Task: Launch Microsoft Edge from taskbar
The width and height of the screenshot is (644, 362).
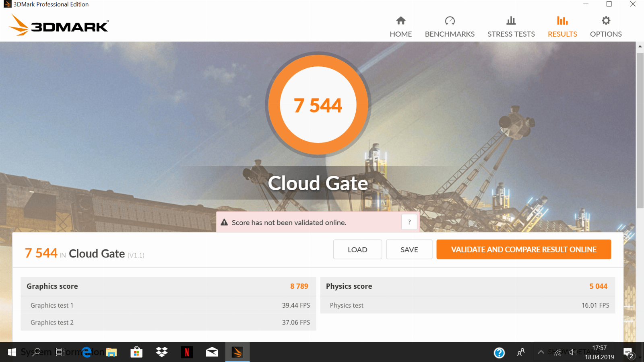Action: 86,352
